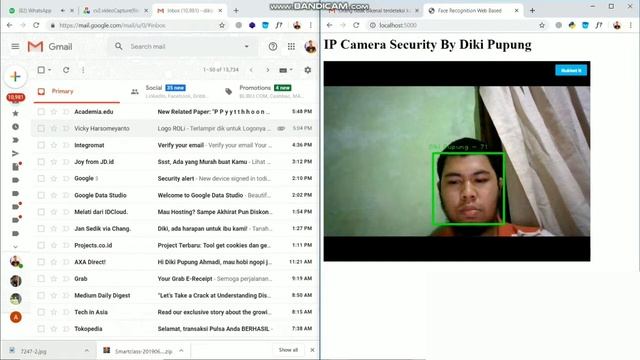Click Show all downloads button
640x360 pixels.
(288, 350)
